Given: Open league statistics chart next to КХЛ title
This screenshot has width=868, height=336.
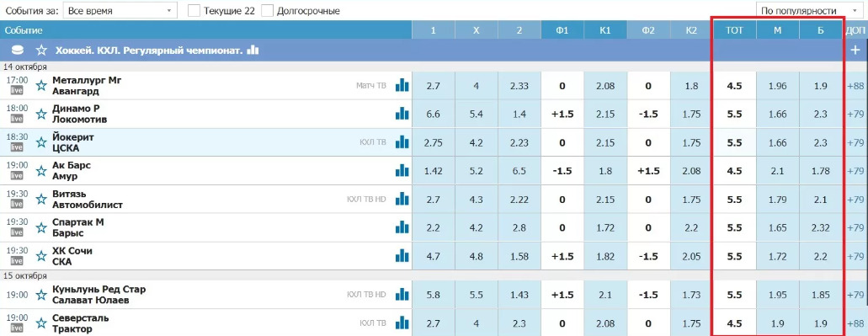Looking at the screenshot, I should (x=253, y=50).
